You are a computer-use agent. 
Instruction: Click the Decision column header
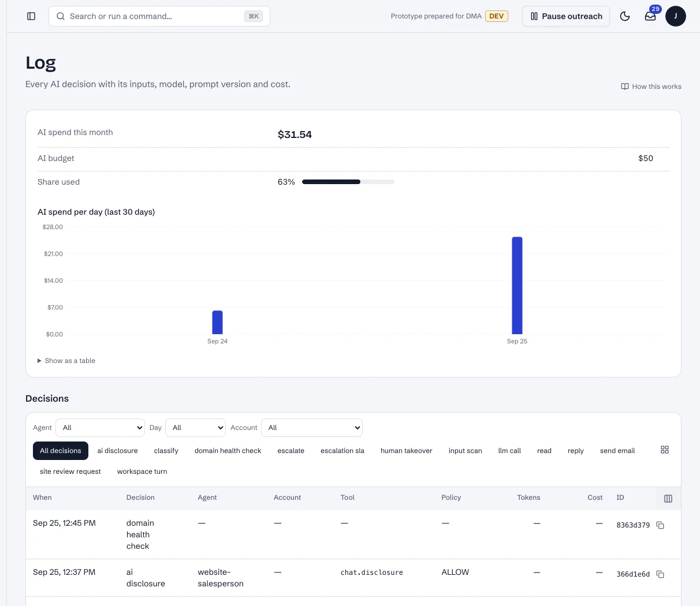pos(140,497)
